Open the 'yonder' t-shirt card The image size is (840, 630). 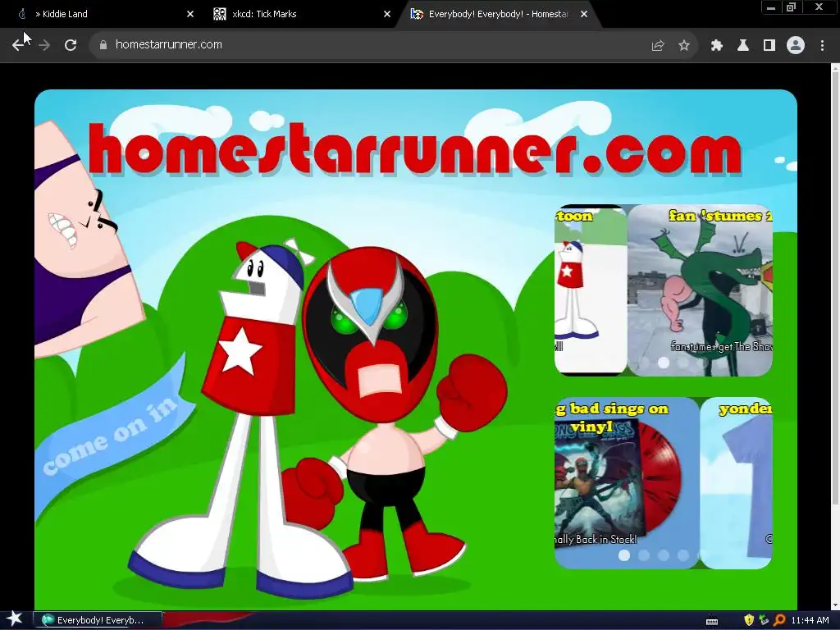pyautogui.click(x=737, y=483)
